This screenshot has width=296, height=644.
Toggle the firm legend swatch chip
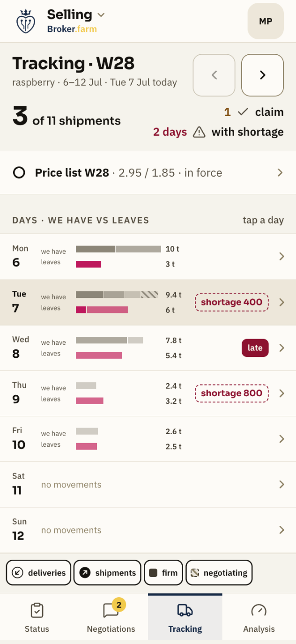click(163, 573)
